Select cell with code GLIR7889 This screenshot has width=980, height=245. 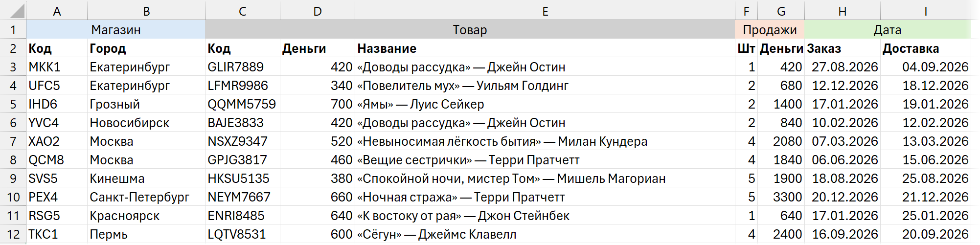tap(242, 67)
